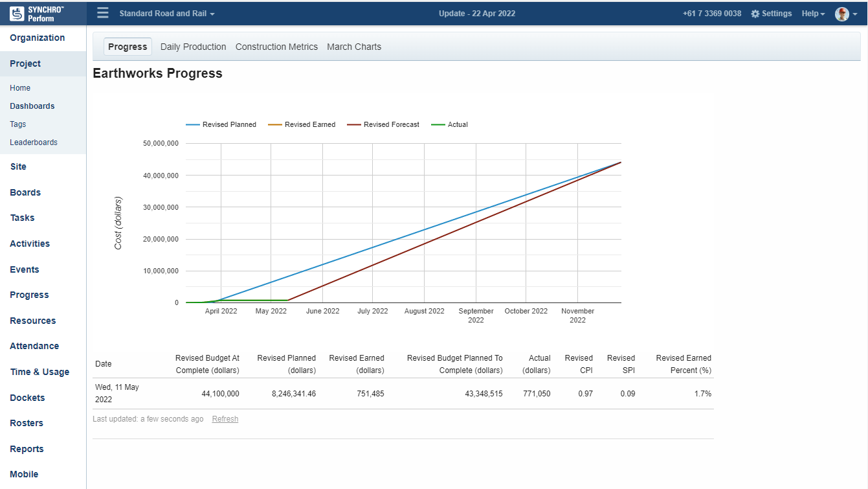
Task: Click Revised Budget Planned To Complete header
Action: point(455,364)
